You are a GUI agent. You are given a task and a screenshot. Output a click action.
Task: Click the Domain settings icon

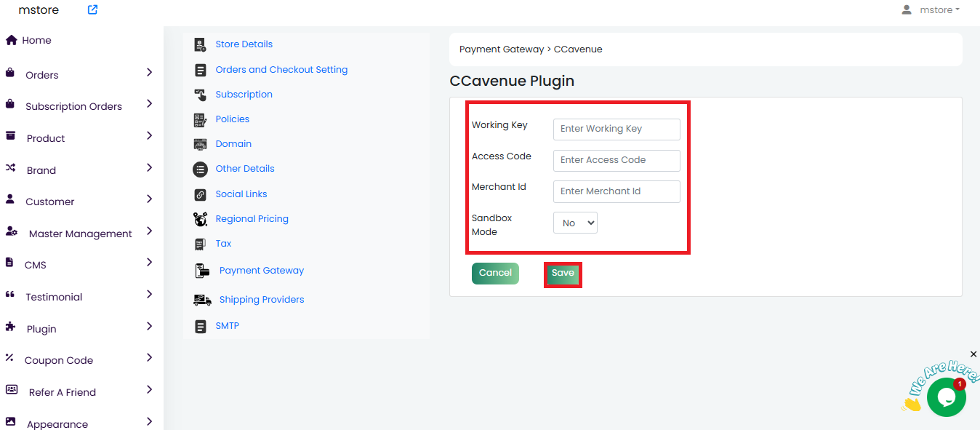[x=200, y=144]
